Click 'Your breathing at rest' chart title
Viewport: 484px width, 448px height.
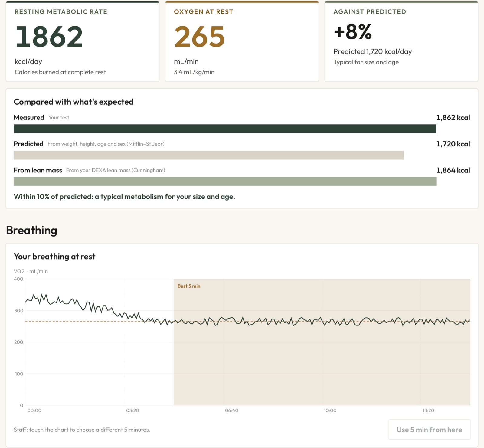(54, 257)
